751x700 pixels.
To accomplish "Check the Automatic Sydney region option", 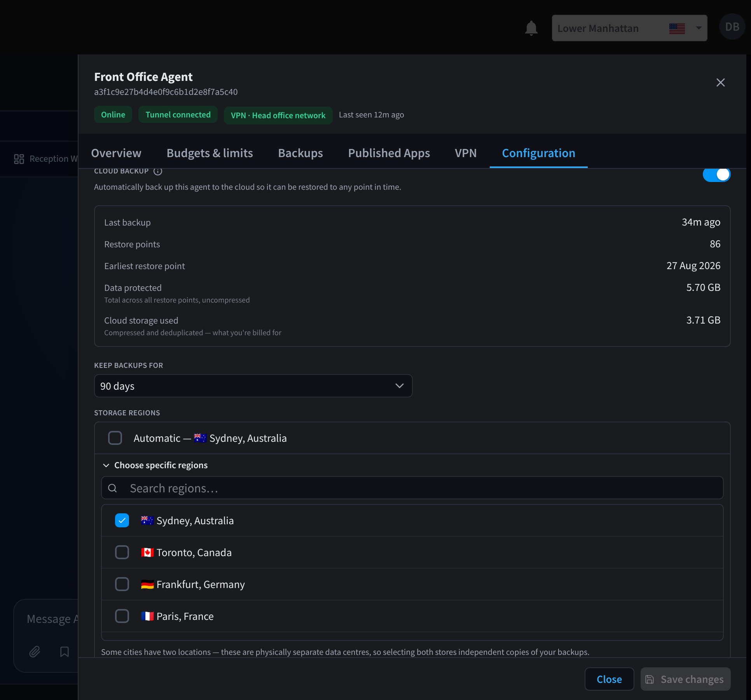I will tap(115, 438).
